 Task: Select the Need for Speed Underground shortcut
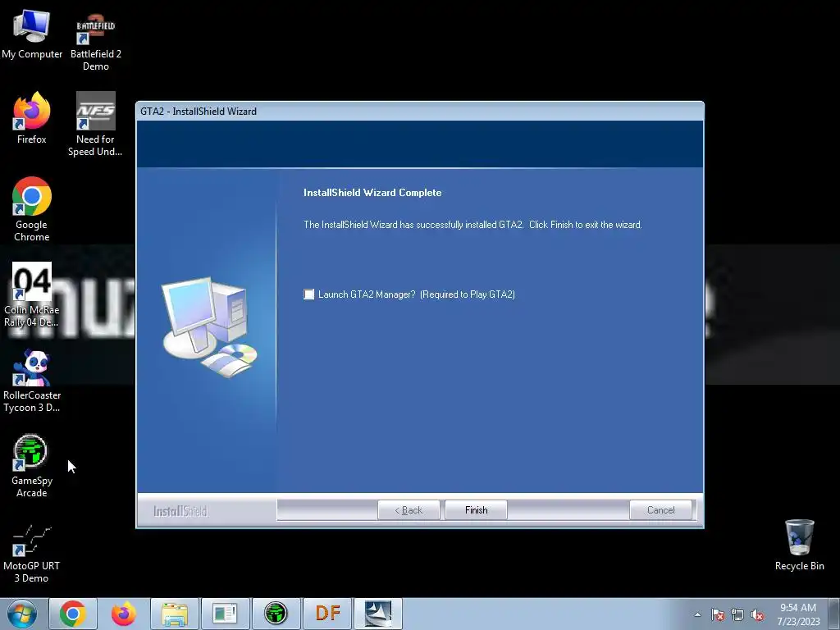pos(95,125)
